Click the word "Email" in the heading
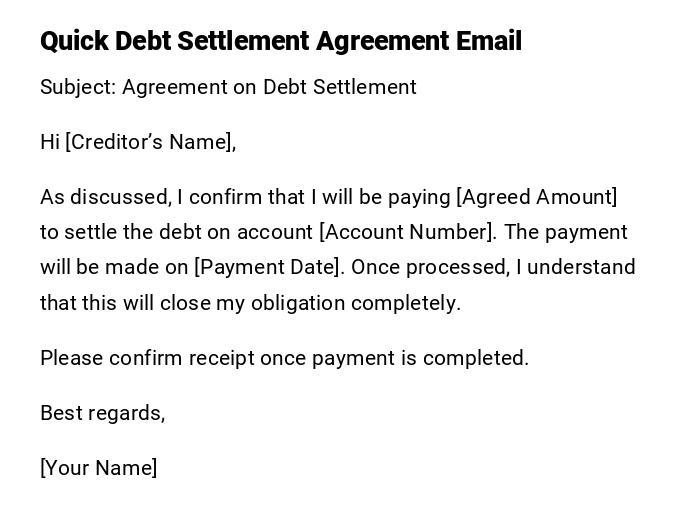Viewport: 700px width, 530px height. pyautogui.click(x=489, y=41)
